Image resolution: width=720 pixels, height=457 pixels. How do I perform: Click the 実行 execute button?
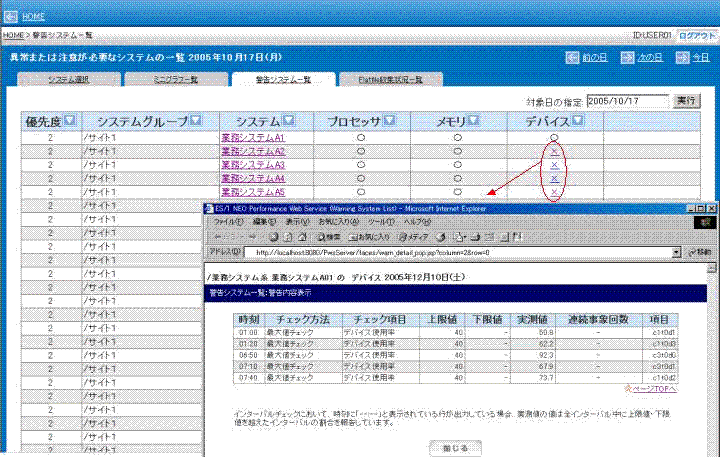pyautogui.click(x=686, y=101)
